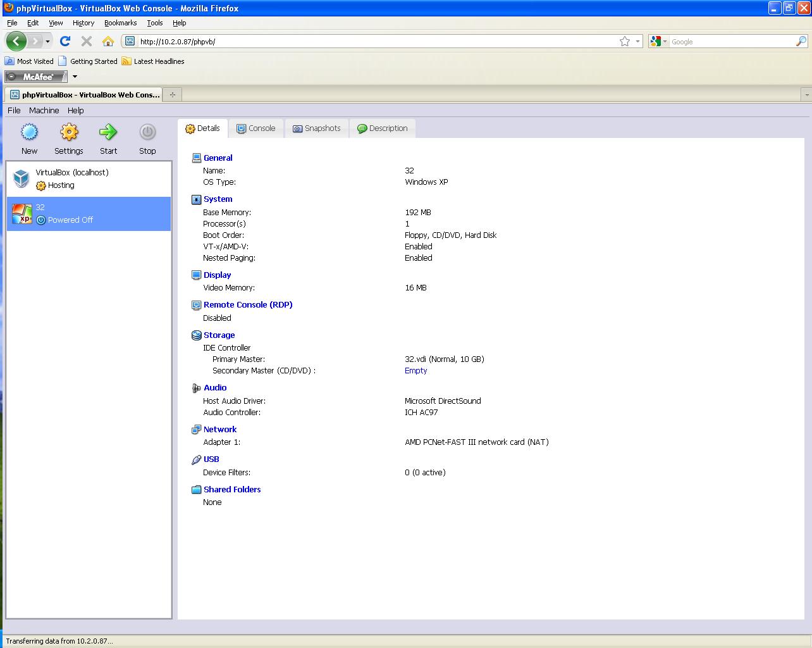Open the Machine menu in phpVirtualBox
The width and height of the screenshot is (812, 648).
click(x=44, y=110)
